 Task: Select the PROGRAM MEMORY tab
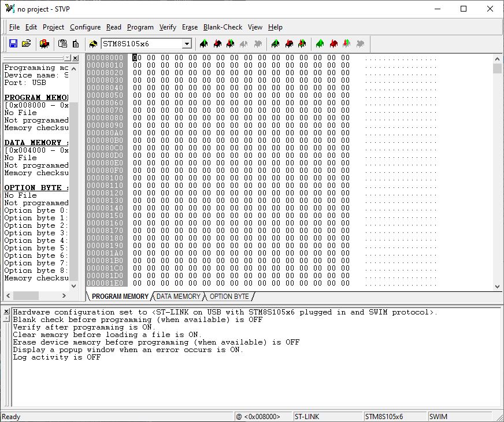pyautogui.click(x=120, y=297)
